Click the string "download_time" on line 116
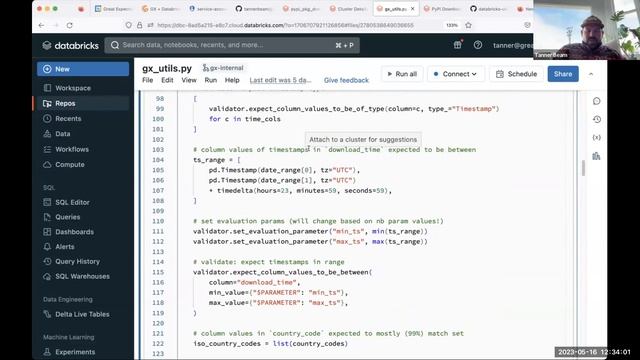 coord(267,282)
